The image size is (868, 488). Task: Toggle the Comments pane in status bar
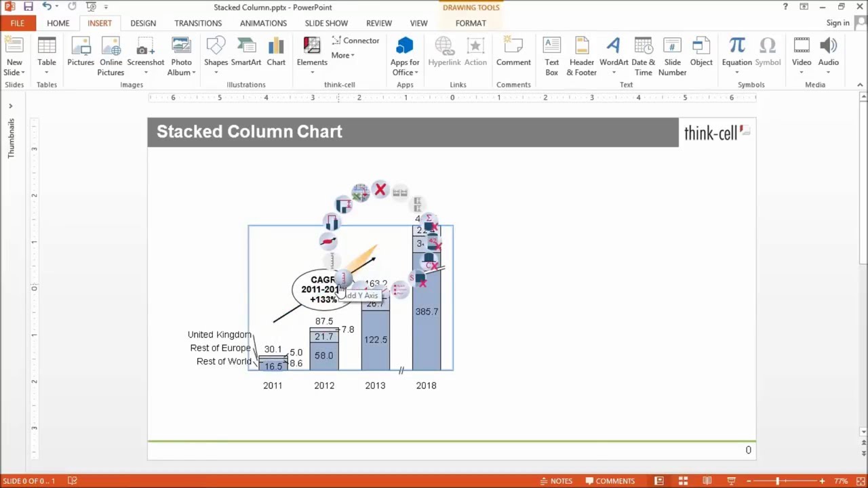[x=610, y=481]
